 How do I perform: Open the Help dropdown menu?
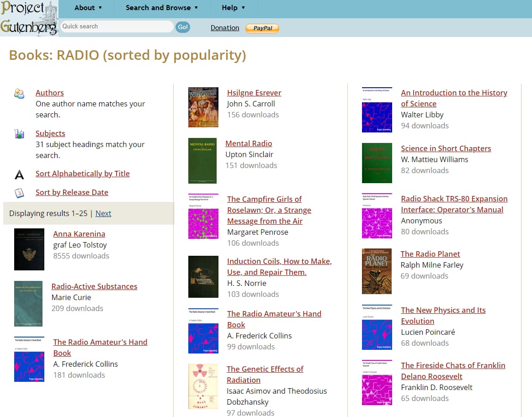[234, 8]
